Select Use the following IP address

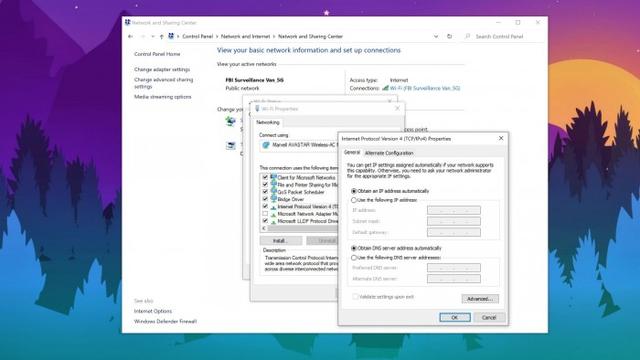click(354, 200)
